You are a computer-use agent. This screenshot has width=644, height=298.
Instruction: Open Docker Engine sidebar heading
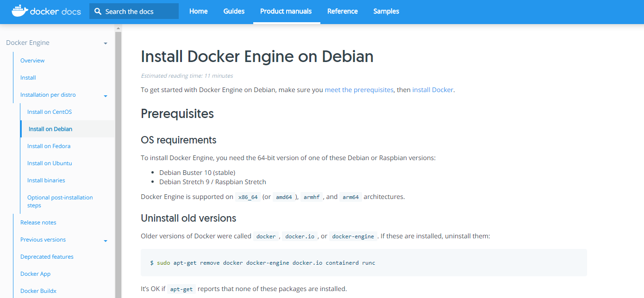[28, 43]
